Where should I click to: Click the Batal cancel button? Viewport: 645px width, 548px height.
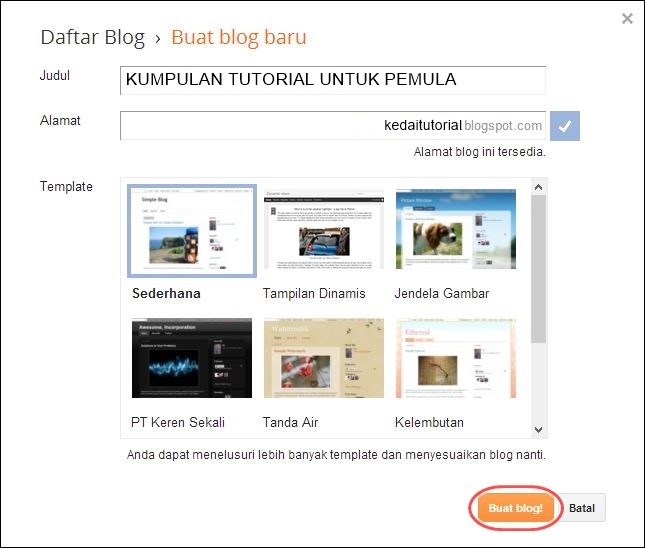point(582,508)
